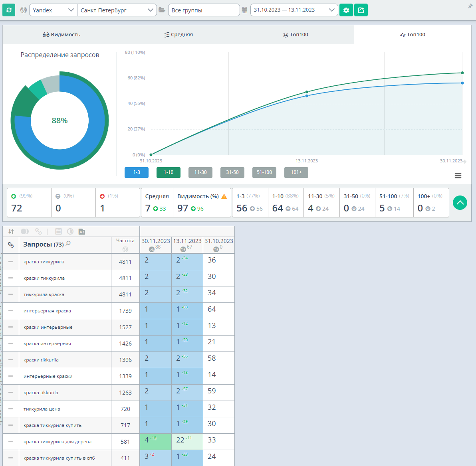476x466 pixels.
Task: Click the sort arrows icon above queries
Action: (x=11, y=231)
